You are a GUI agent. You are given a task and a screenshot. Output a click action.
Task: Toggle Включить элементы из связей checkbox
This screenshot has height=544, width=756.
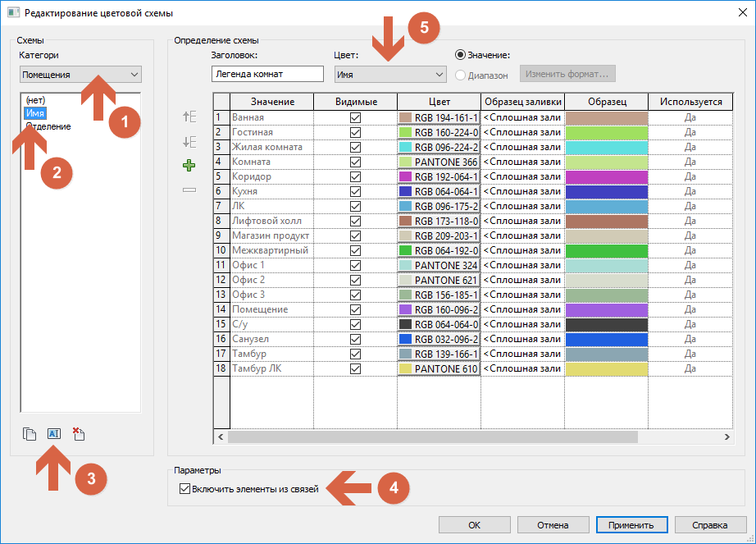point(184,488)
